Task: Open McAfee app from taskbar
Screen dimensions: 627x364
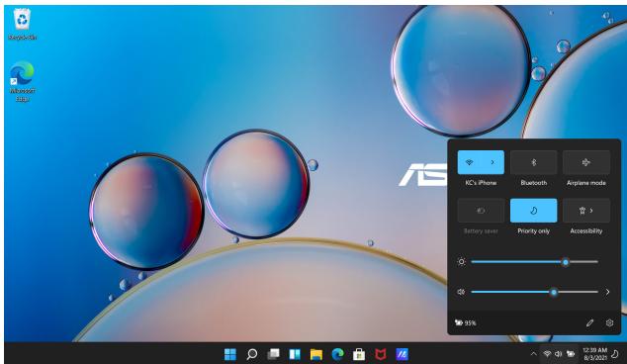Action: (x=381, y=354)
